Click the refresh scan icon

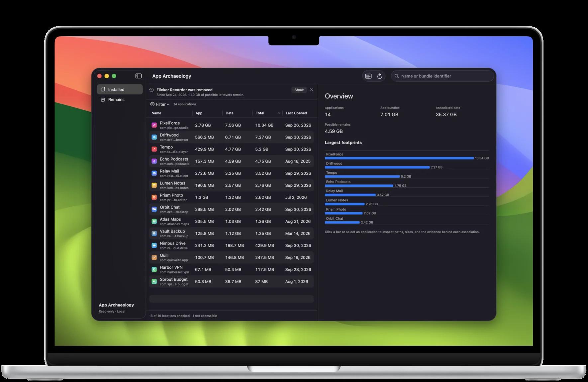(x=380, y=76)
